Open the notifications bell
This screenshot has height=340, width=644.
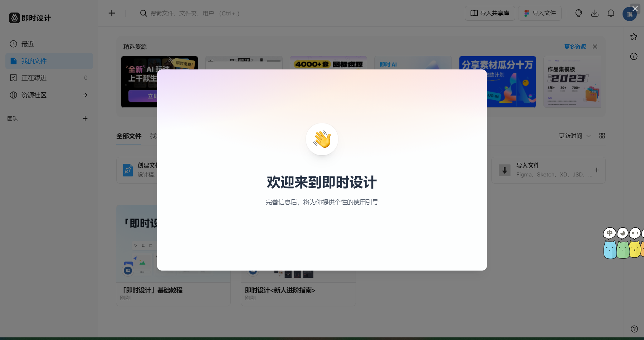coord(611,13)
